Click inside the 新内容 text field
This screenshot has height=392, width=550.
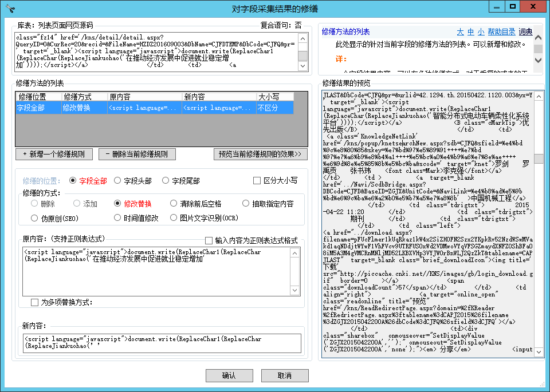coord(162,343)
